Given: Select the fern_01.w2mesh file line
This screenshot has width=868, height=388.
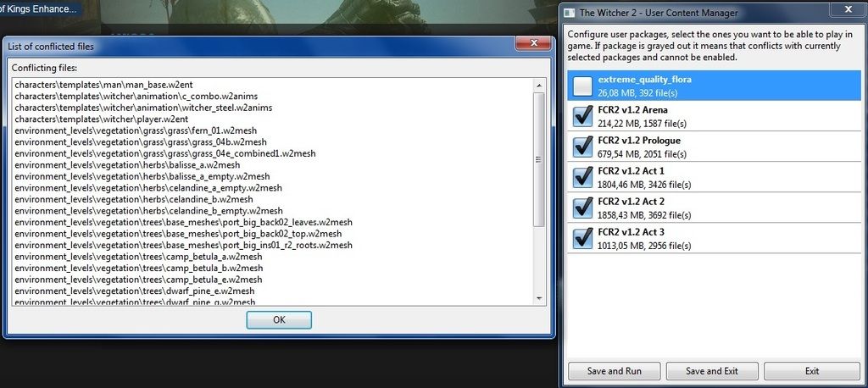Looking at the screenshot, I should pos(136,130).
